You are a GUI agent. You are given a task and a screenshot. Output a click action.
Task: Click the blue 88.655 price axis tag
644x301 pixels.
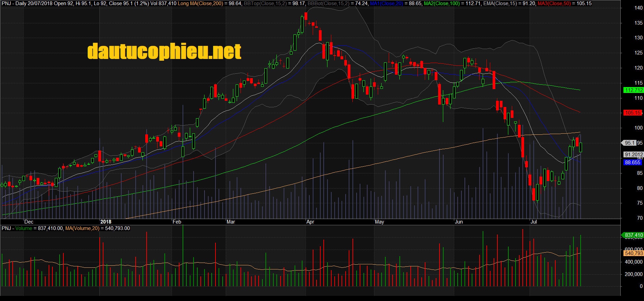tap(633, 162)
